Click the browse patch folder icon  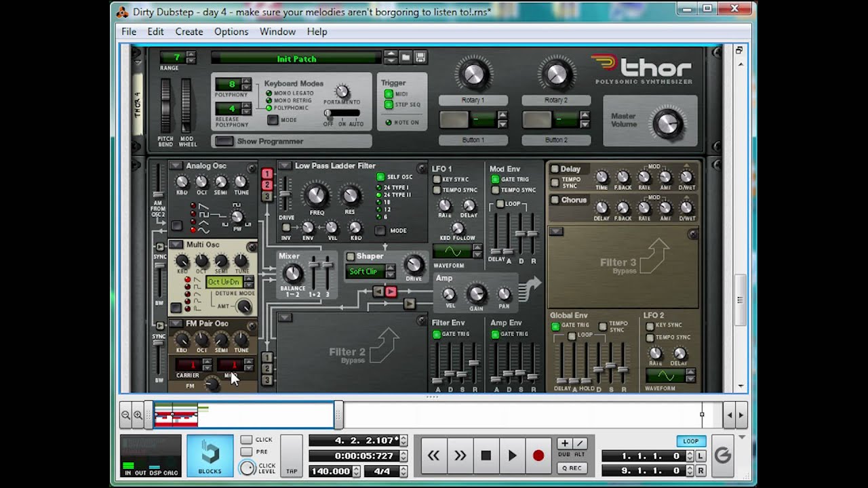[406, 58]
